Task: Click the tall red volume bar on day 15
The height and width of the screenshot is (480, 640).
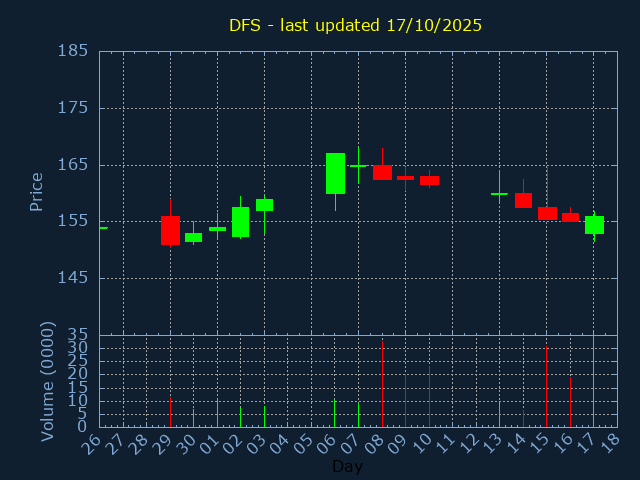Action: [x=546, y=387]
